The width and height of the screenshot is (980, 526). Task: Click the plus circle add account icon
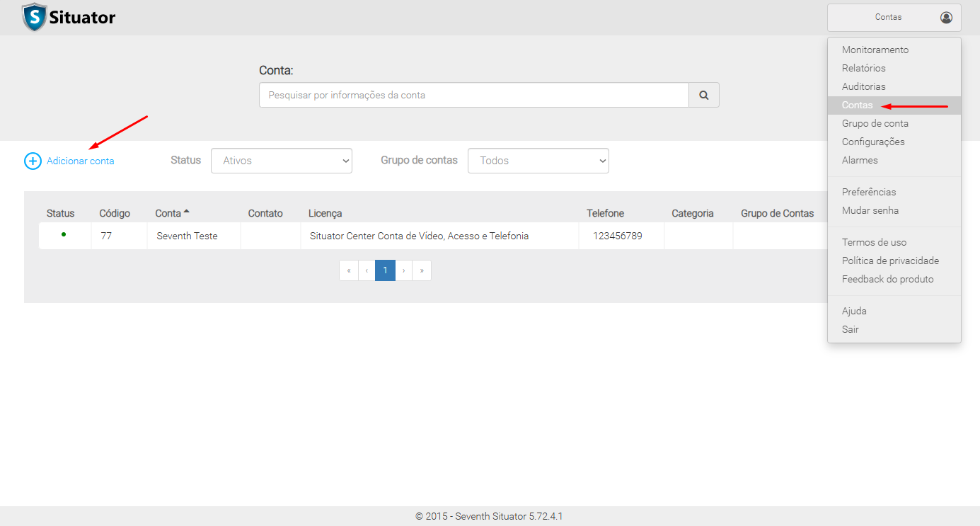tap(33, 161)
